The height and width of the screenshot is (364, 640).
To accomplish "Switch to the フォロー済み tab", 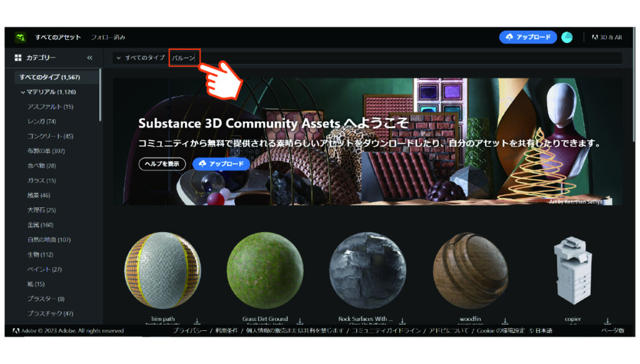I will click(x=108, y=37).
